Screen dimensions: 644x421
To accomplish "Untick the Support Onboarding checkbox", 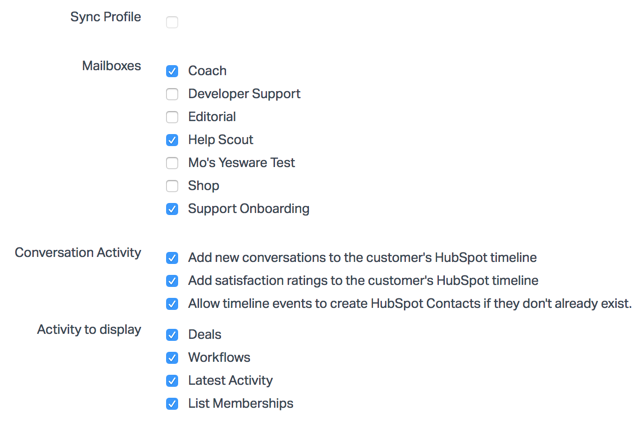I will pyautogui.click(x=172, y=209).
